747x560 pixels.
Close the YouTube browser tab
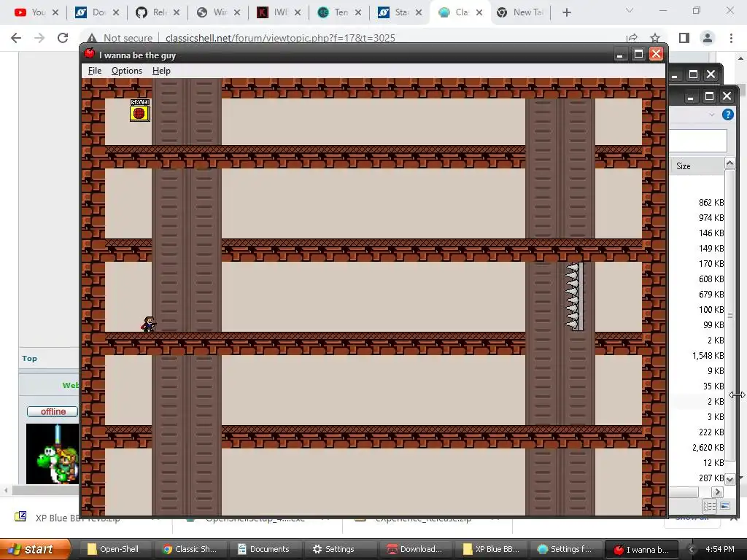point(55,12)
